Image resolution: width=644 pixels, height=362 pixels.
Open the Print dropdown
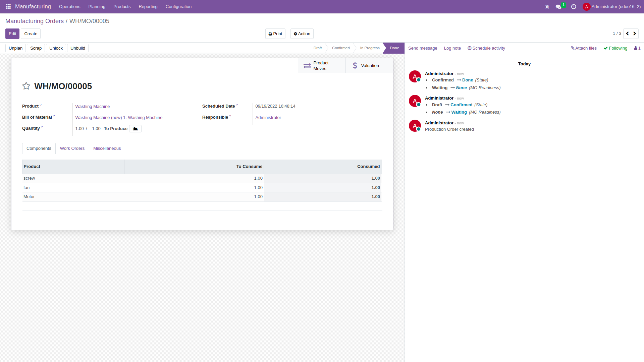[x=275, y=34]
